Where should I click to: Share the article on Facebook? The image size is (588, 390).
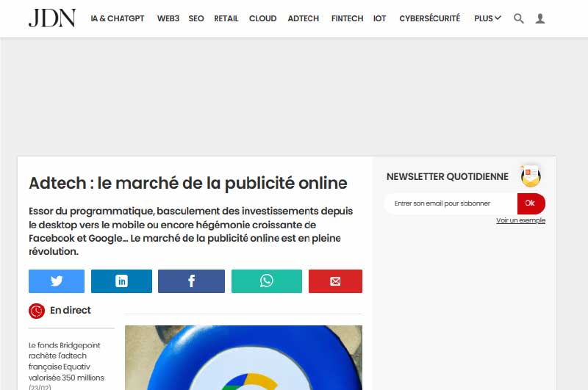click(x=191, y=281)
